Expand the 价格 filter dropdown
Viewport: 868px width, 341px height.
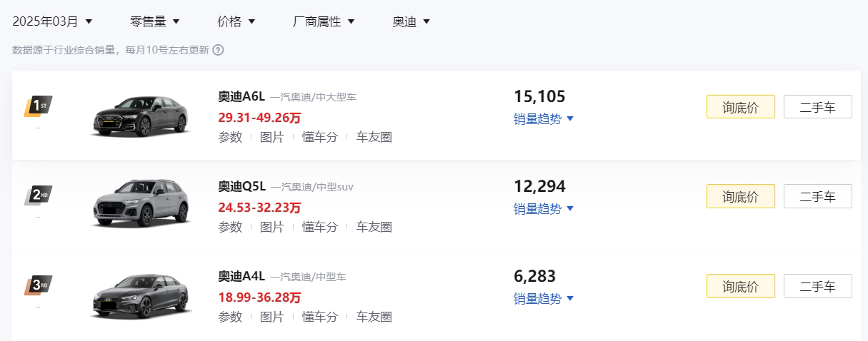point(236,21)
